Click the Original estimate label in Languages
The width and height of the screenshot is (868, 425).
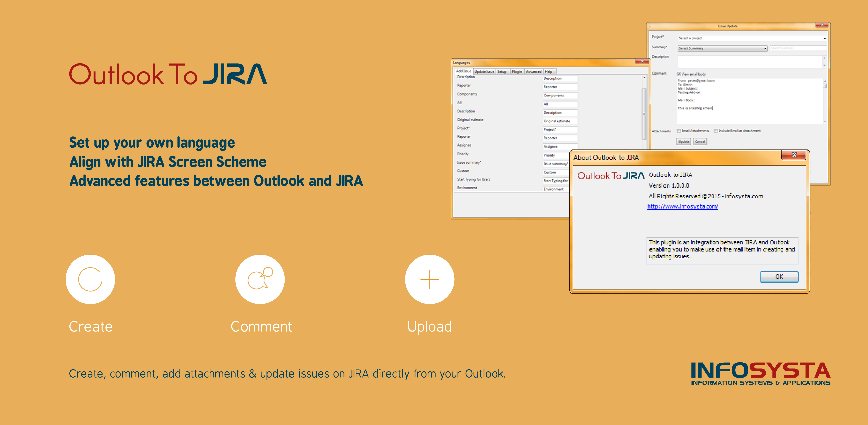pos(470,120)
